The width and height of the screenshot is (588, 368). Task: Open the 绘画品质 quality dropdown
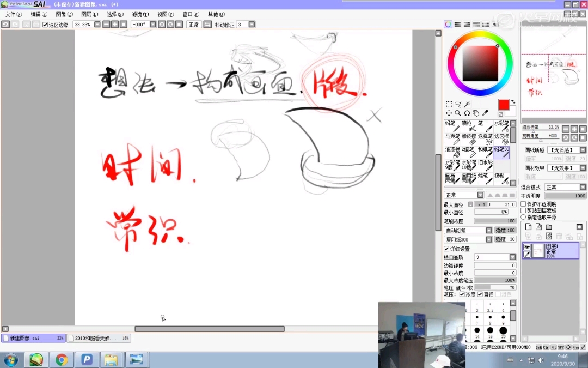513,257
